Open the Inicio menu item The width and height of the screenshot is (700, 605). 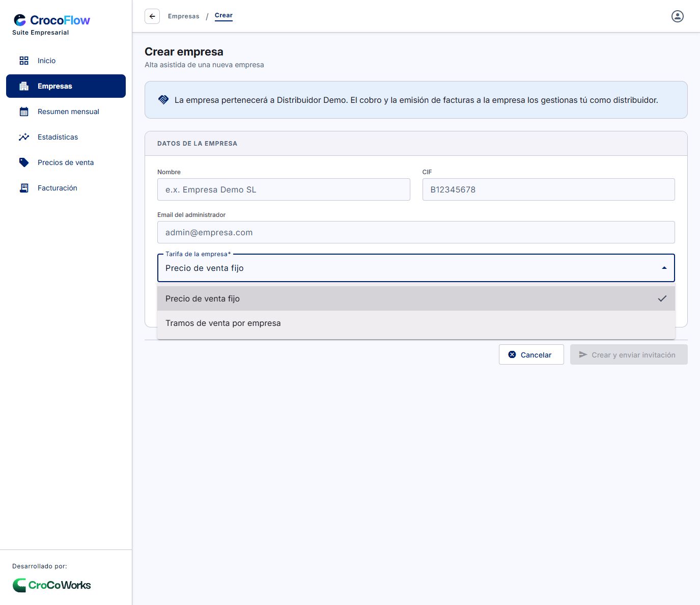click(x=66, y=61)
